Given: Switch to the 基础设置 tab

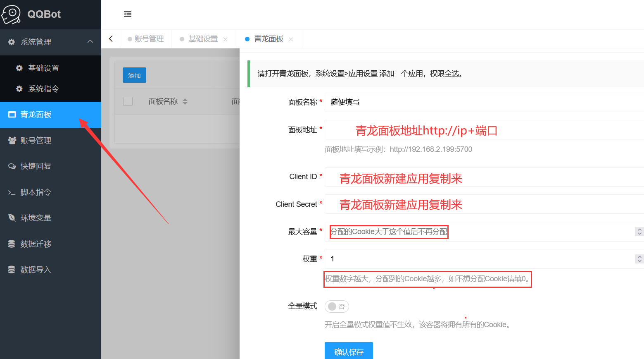Looking at the screenshot, I should point(203,39).
